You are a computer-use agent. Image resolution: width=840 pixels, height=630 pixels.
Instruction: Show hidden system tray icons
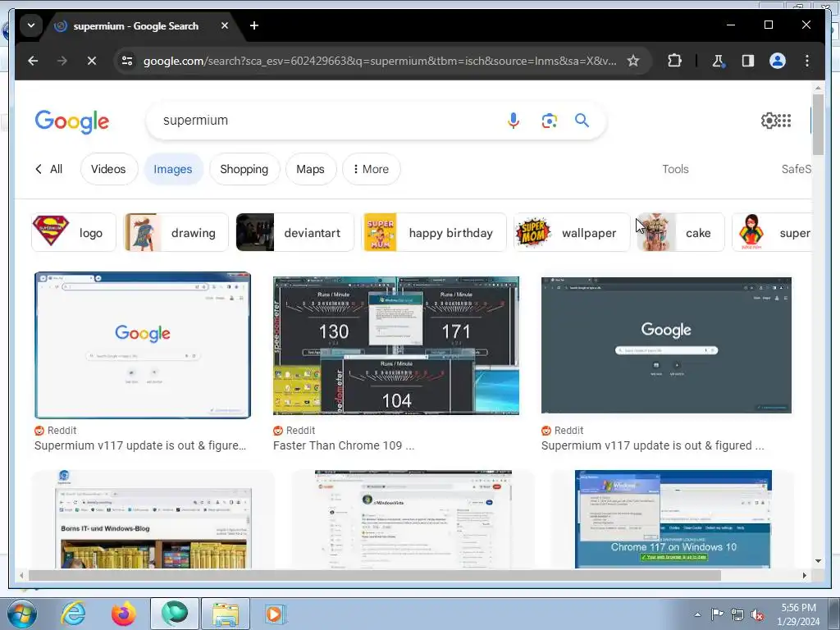pyautogui.click(x=697, y=614)
